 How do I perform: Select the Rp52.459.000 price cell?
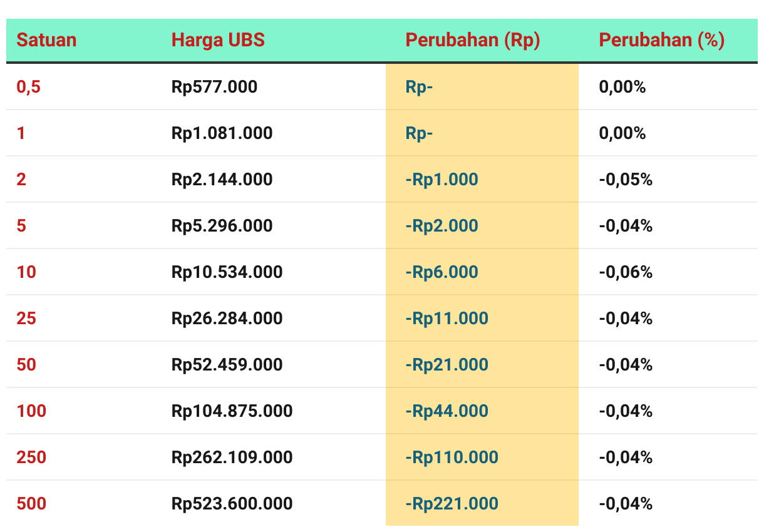click(227, 365)
